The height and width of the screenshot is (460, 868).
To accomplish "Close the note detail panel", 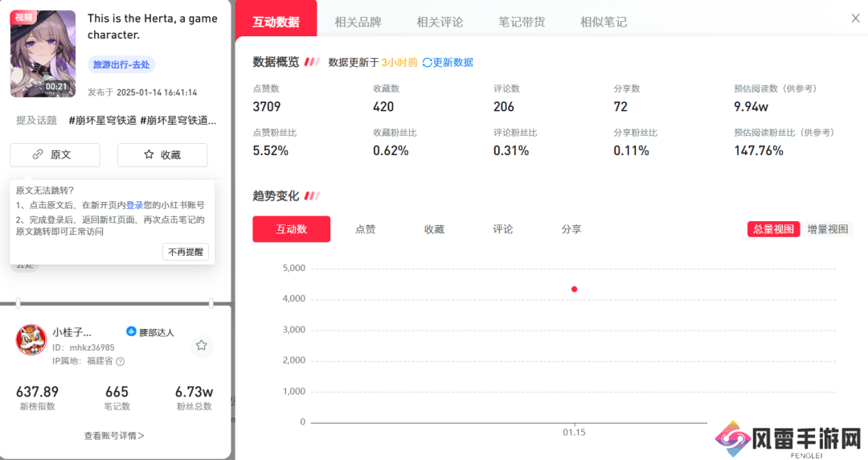I will [x=855, y=18].
